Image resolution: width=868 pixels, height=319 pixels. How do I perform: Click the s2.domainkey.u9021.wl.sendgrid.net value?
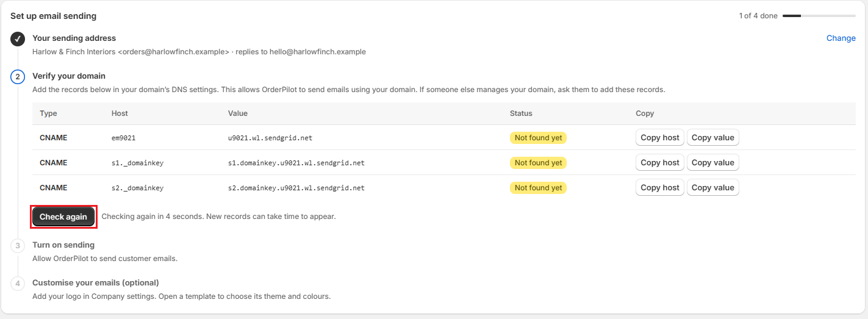point(296,188)
